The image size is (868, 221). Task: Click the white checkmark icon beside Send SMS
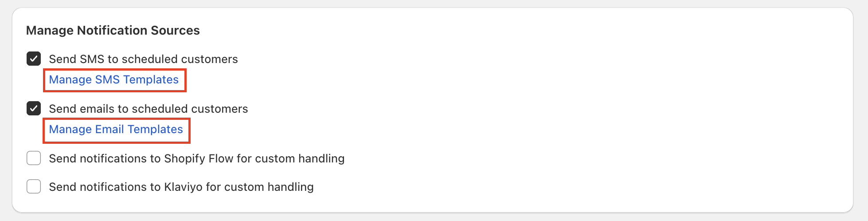click(x=34, y=59)
